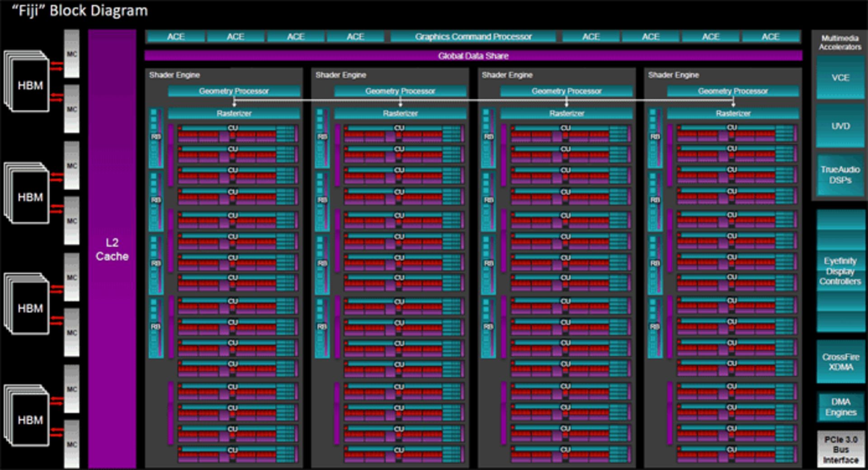Viewport: 868px width, 470px height.
Task: Select the second HBM stack from the top
Action: 27,193
